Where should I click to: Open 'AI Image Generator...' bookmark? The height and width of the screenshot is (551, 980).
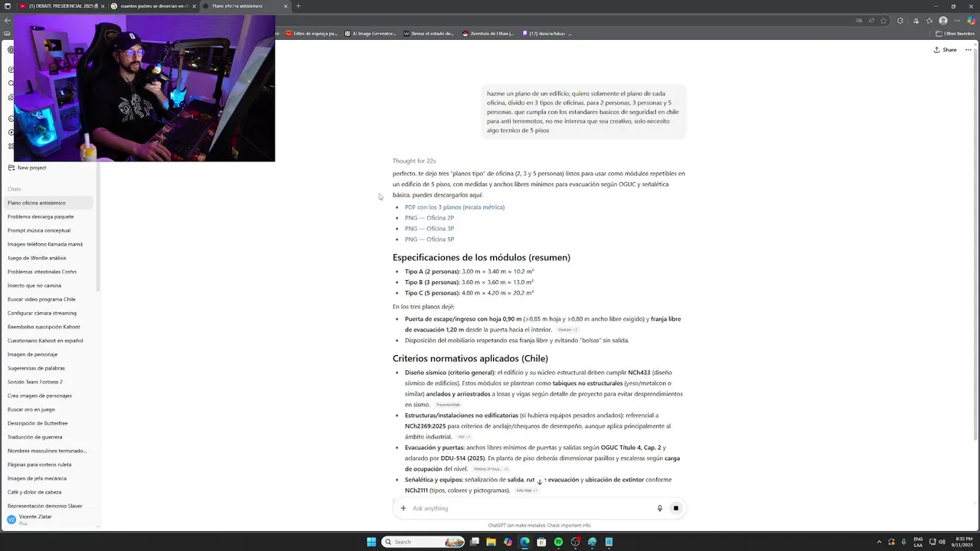click(370, 34)
